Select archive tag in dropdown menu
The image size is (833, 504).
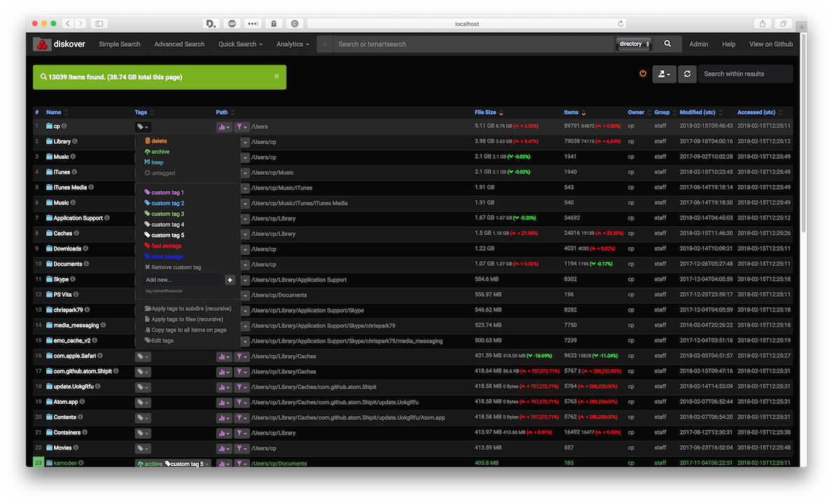pos(157,152)
